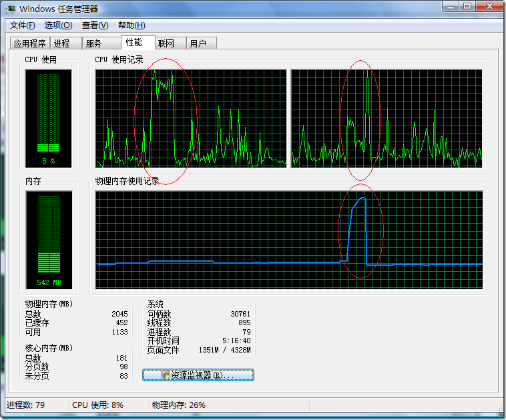This screenshot has height=420, width=506.
Task: Maximize the Task Manager window
Action: (x=467, y=7)
